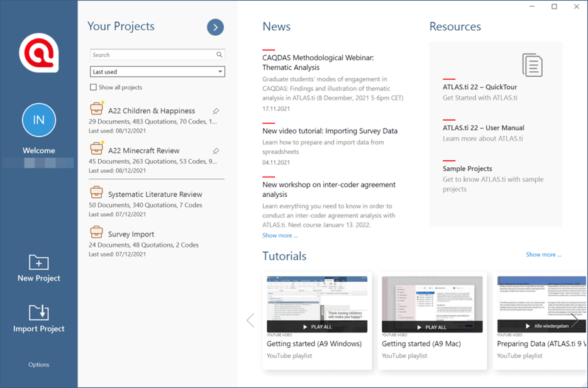Click the ATLAS.ti logo icon
This screenshot has height=388, width=588.
click(39, 53)
